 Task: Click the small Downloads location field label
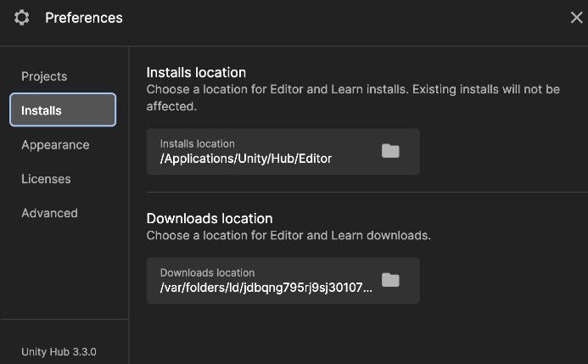coord(207,272)
